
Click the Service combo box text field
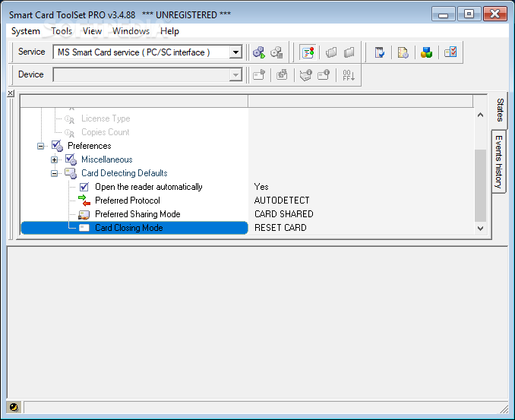(x=141, y=52)
